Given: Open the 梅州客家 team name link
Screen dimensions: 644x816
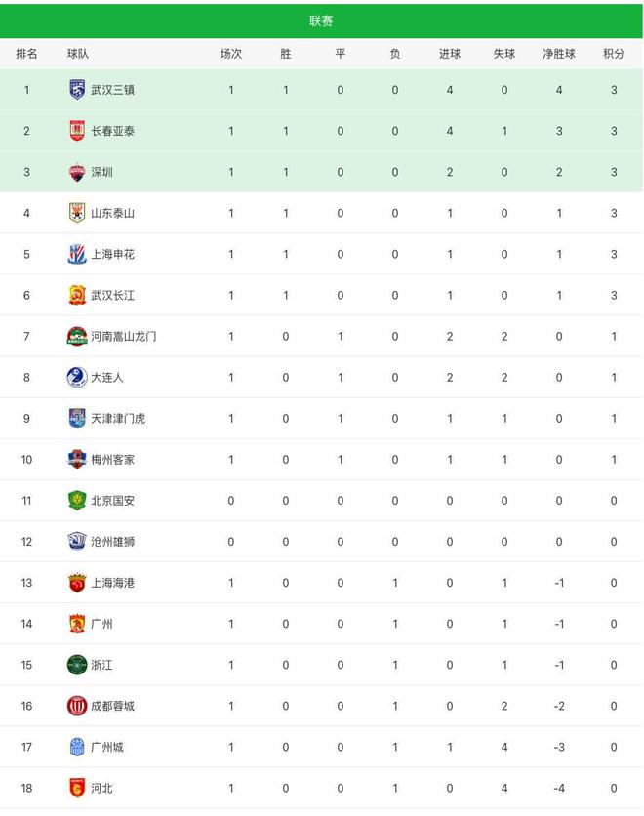Looking at the screenshot, I should click(112, 459).
